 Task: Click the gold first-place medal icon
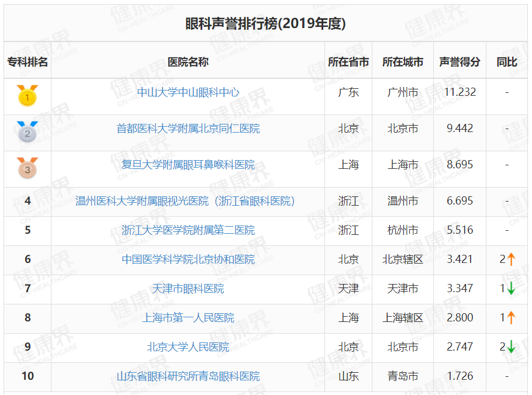pyautogui.click(x=27, y=95)
